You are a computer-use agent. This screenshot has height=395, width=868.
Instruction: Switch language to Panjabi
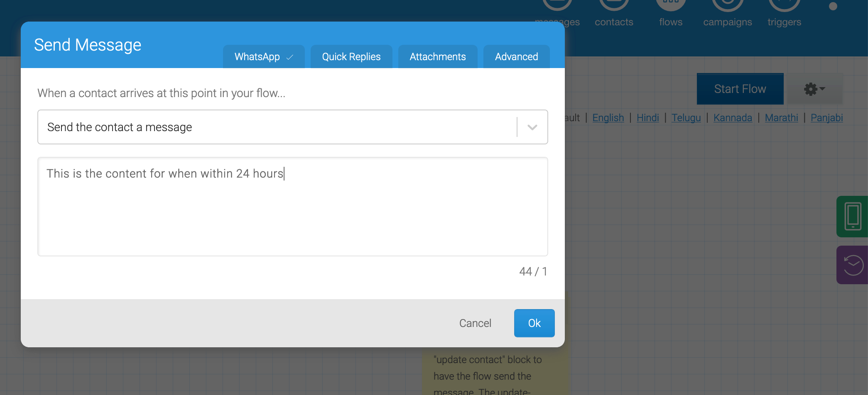pyautogui.click(x=826, y=118)
